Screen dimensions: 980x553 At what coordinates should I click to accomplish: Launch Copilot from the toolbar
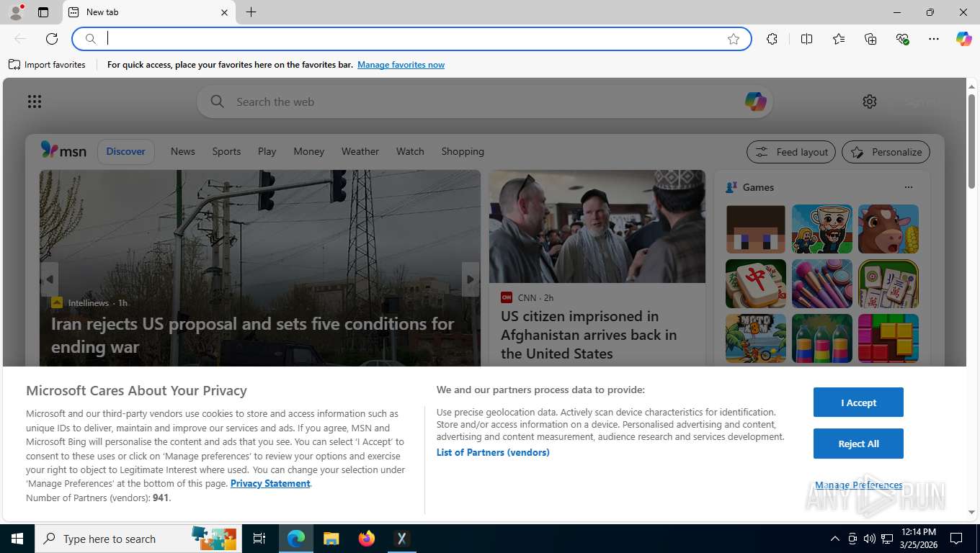[964, 39]
